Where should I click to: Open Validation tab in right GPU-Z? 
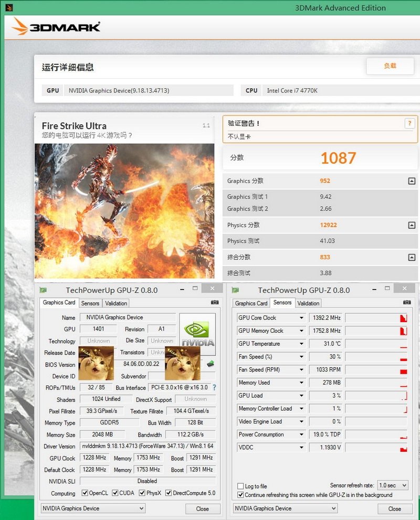point(308,303)
